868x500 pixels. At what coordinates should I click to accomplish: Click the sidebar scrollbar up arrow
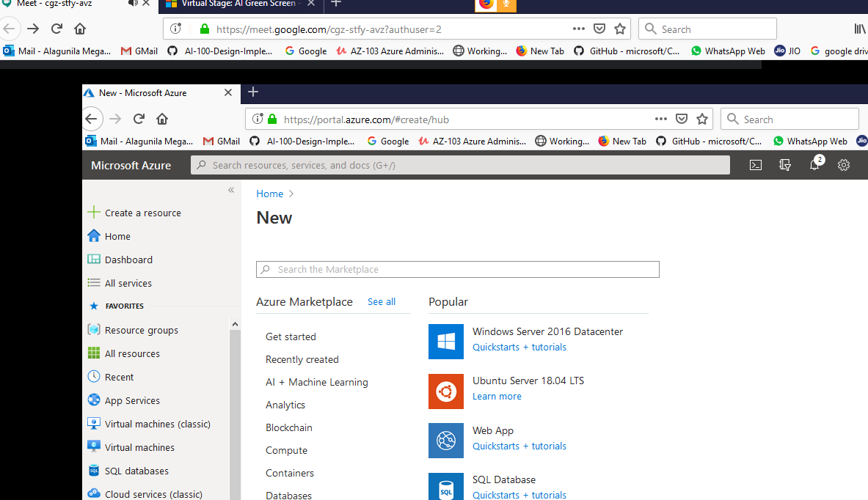(236, 324)
